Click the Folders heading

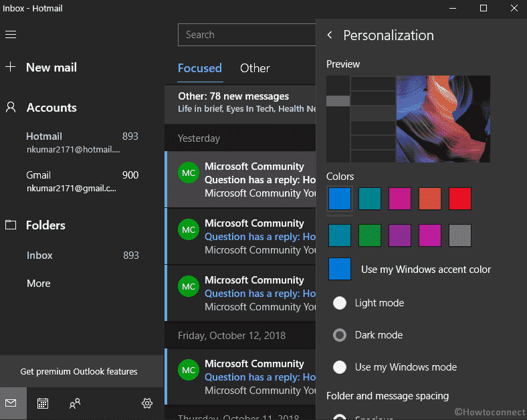[45, 225]
